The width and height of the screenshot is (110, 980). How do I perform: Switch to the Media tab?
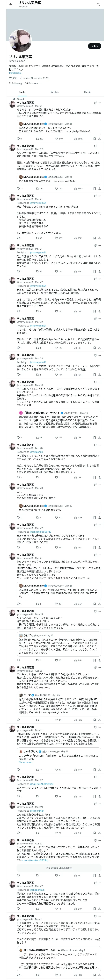pos(87,92)
